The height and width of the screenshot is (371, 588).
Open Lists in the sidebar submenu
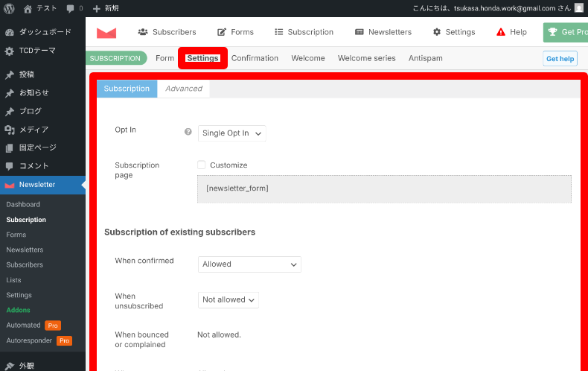point(13,280)
